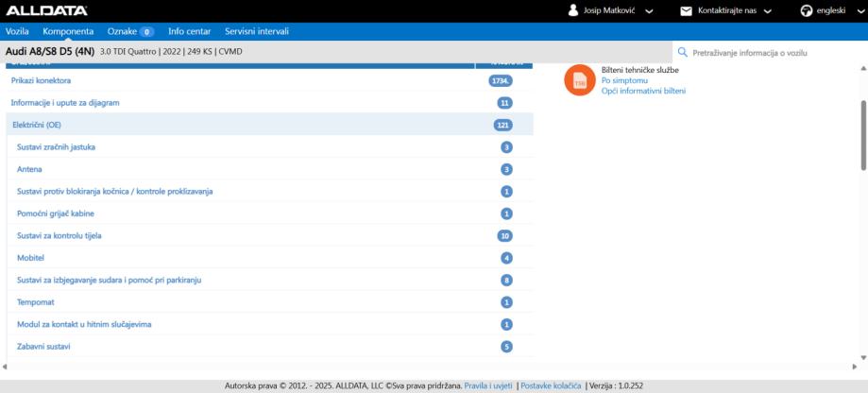The image size is (868, 393).
Task: Click badge 8 on Sustavi za izbjegavanje sudara
Action: [506, 280]
